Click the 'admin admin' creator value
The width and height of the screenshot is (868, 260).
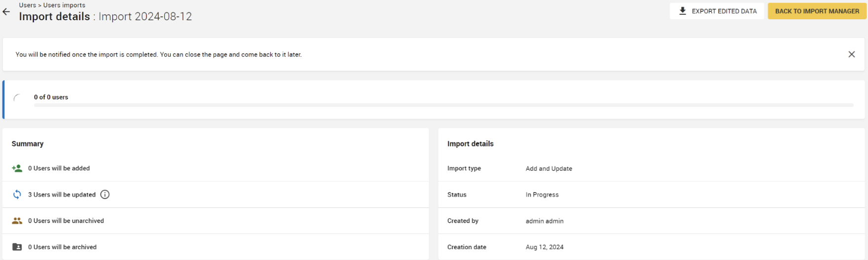tap(544, 221)
